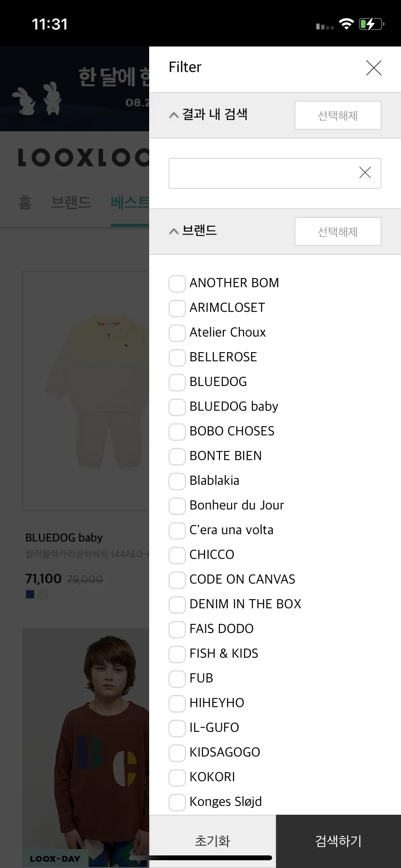Collapse the 결과 내 검색 section chevron
The height and width of the screenshot is (868, 401).
pos(174,115)
